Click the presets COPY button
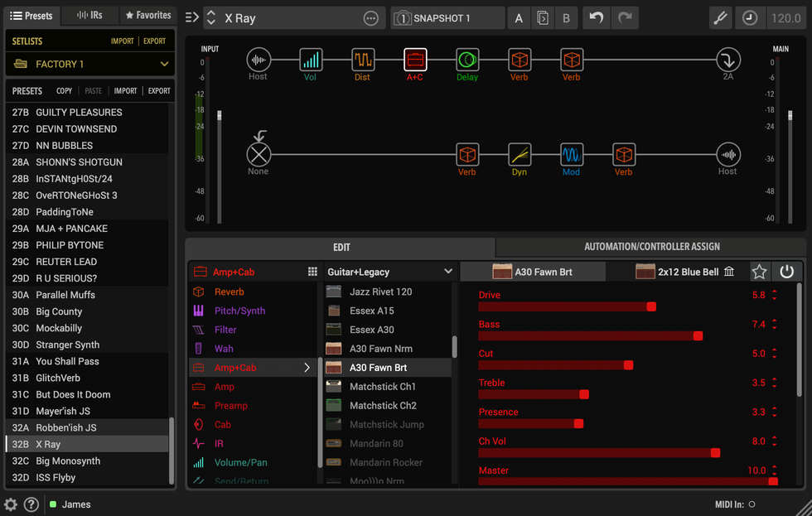812x516 pixels. point(64,91)
